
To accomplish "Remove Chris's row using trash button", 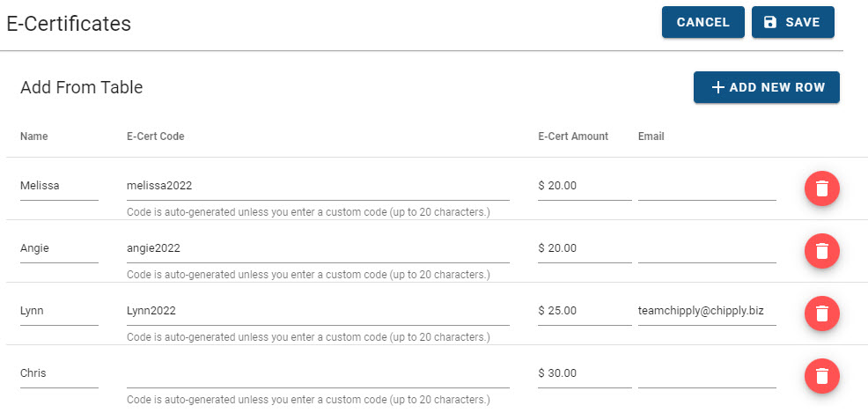I will [x=822, y=376].
